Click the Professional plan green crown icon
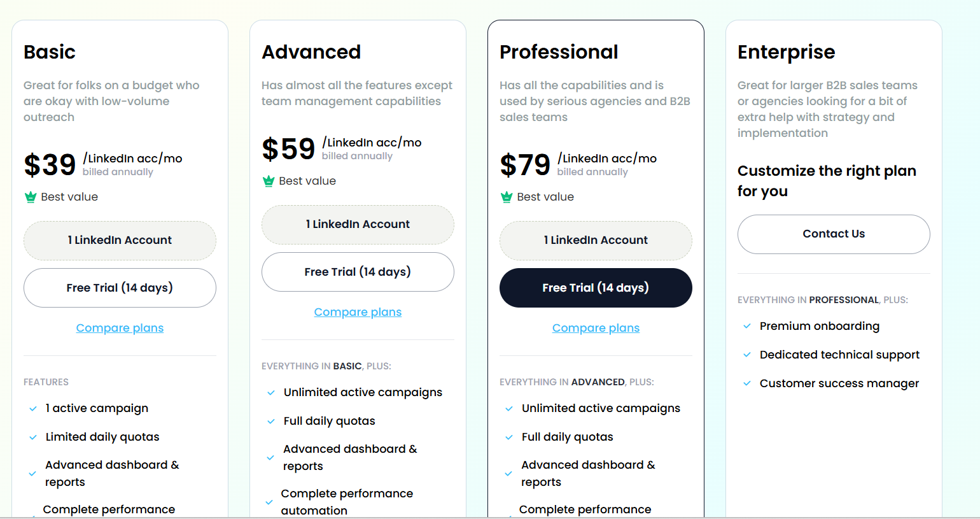 point(507,197)
